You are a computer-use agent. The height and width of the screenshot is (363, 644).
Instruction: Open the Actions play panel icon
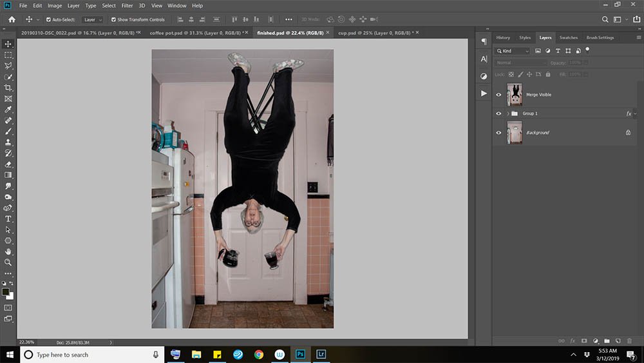click(484, 93)
